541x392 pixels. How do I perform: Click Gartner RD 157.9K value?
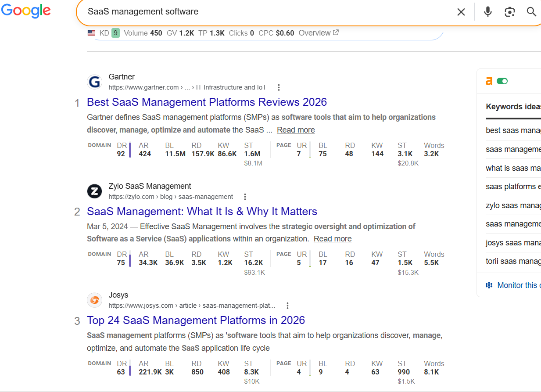tap(203, 154)
